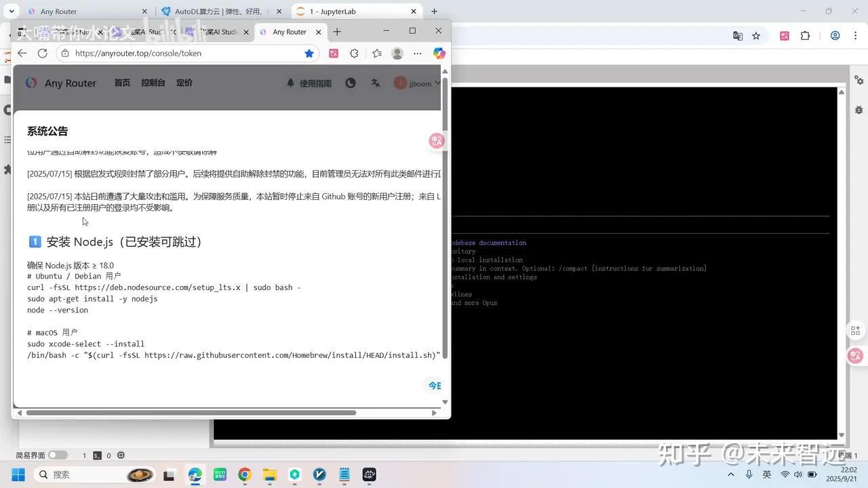Toggle Any Router dark theme switch
868x488 pixels.
(350, 83)
